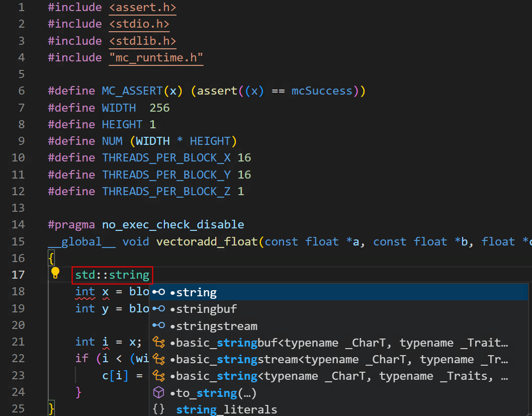Select the string_literals namespace suggestion
The image size is (532, 416).
(x=226, y=409)
